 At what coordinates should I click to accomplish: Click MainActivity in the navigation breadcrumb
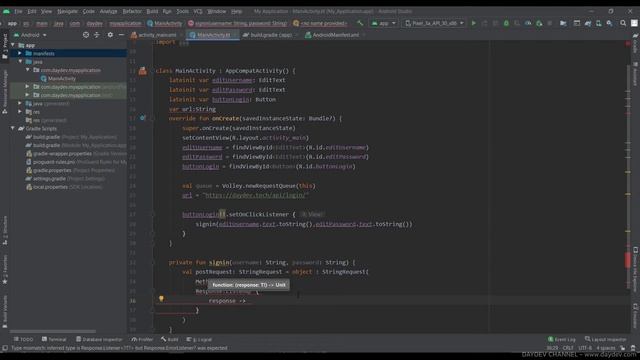[x=164, y=24]
